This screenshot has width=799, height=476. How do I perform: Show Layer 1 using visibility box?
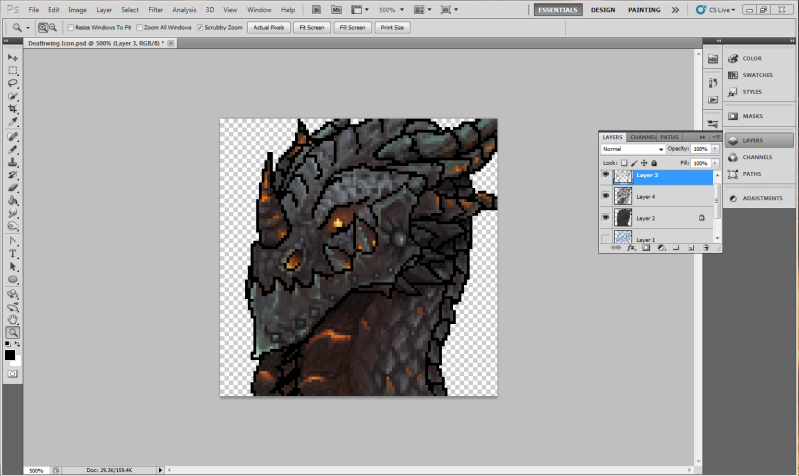[x=605, y=239]
